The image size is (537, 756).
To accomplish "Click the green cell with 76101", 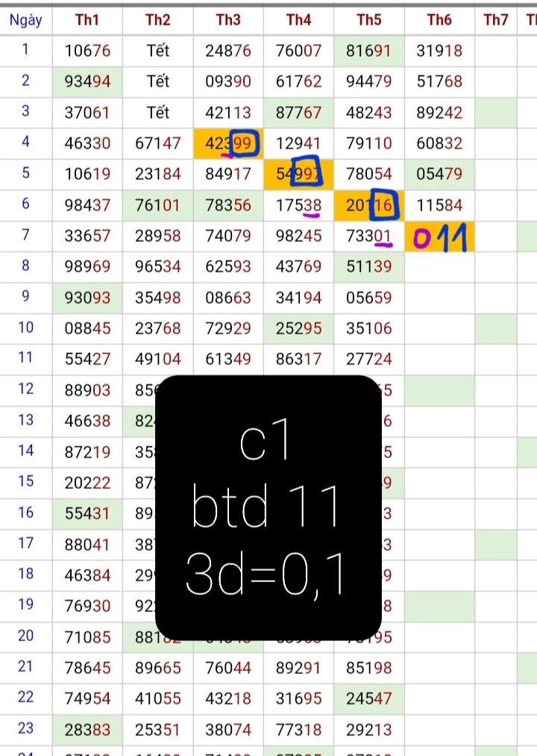I will [157, 205].
